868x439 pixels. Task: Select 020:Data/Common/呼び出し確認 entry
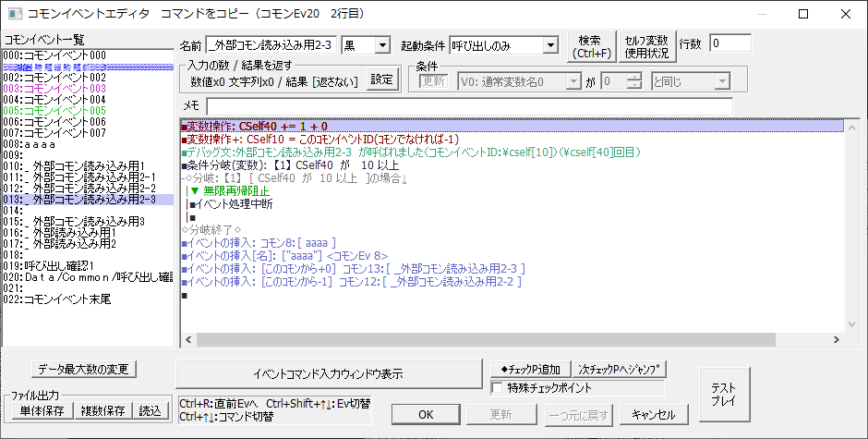coord(88,277)
